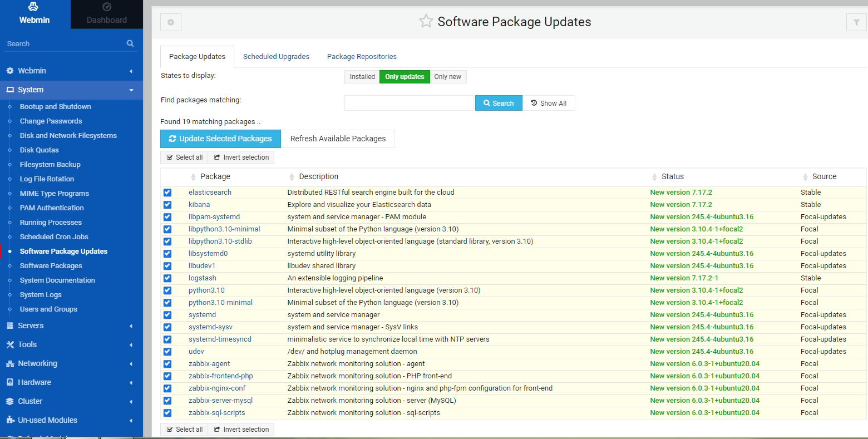Click the Show All button
Image resolution: width=868 pixels, height=439 pixels.
click(x=549, y=103)
